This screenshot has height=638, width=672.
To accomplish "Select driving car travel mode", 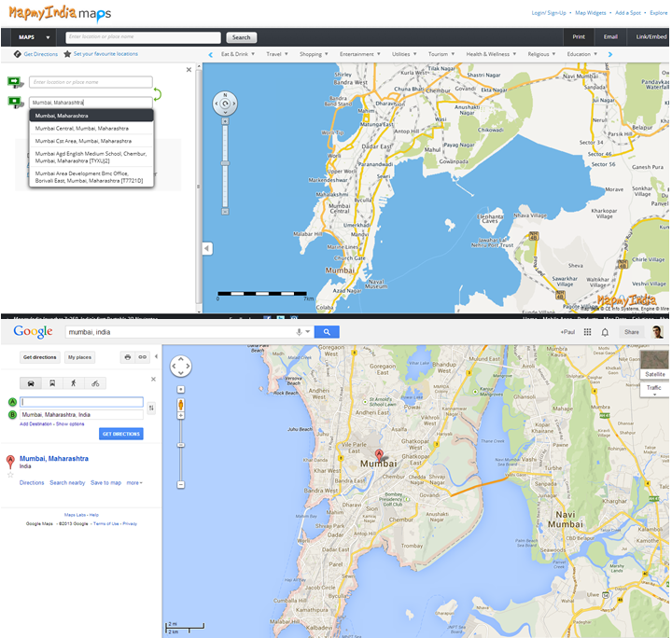I will (31, 383).
